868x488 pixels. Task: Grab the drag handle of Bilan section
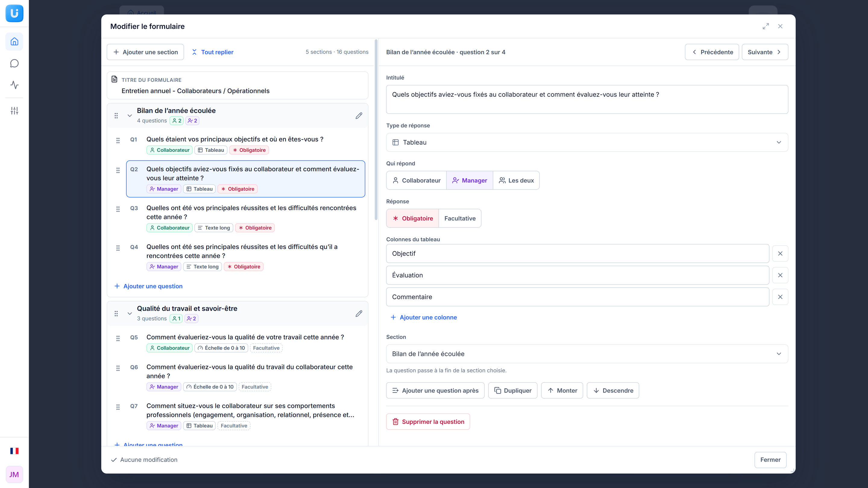pos(116,115)
